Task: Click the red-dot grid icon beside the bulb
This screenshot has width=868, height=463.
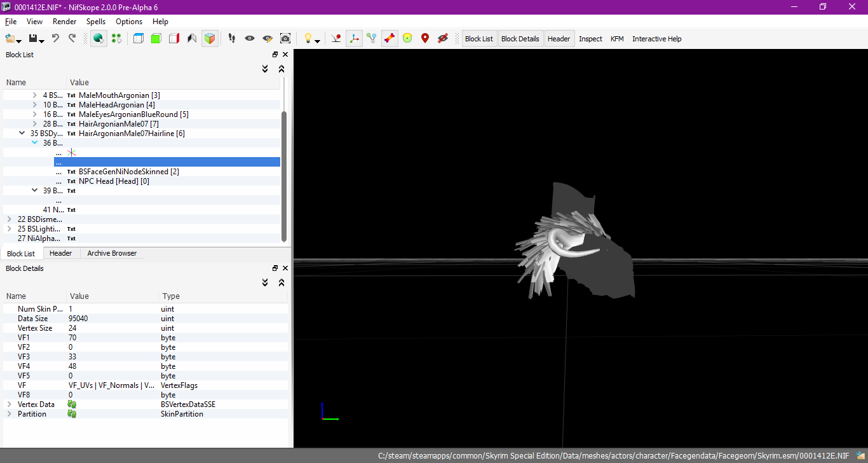Action: tap(336, 39)
